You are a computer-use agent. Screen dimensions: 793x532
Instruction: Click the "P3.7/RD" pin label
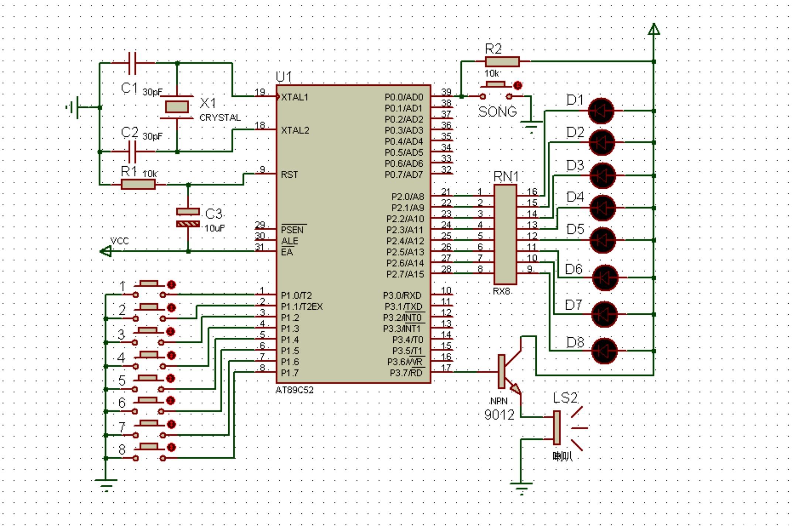pyautogui.click(x=406, y=373)
